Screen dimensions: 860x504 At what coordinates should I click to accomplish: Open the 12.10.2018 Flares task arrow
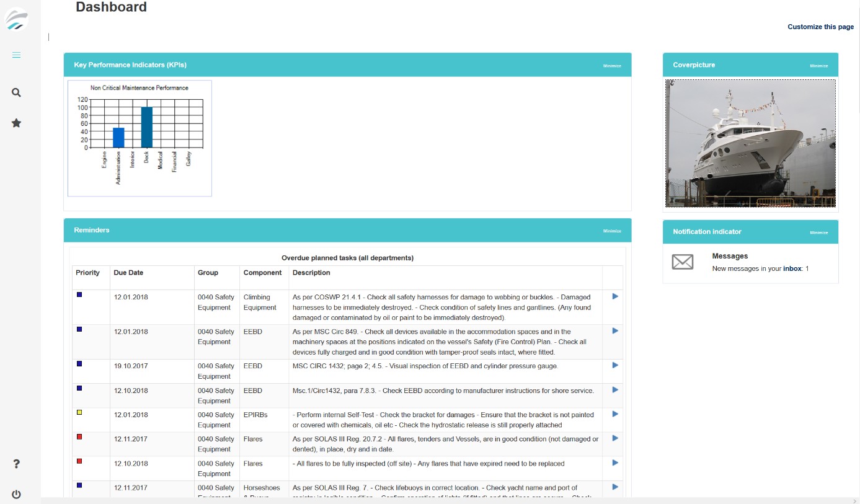coord(615,462)
